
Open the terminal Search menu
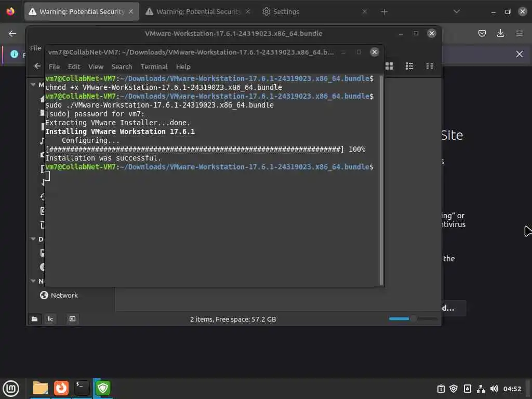coord(122,67)
